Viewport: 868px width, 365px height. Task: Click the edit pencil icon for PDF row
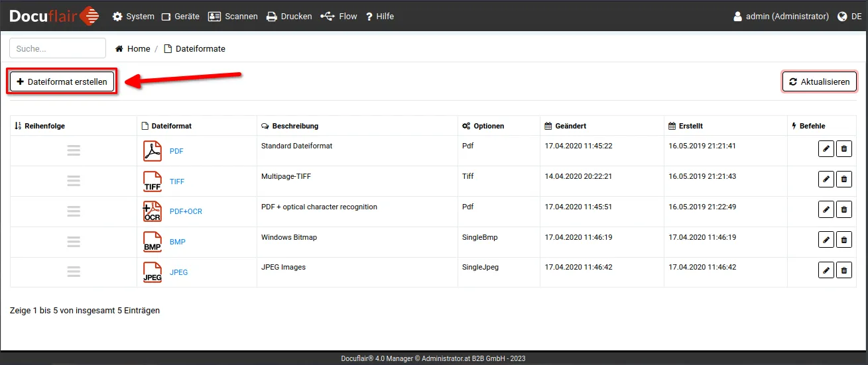[826, 149]
